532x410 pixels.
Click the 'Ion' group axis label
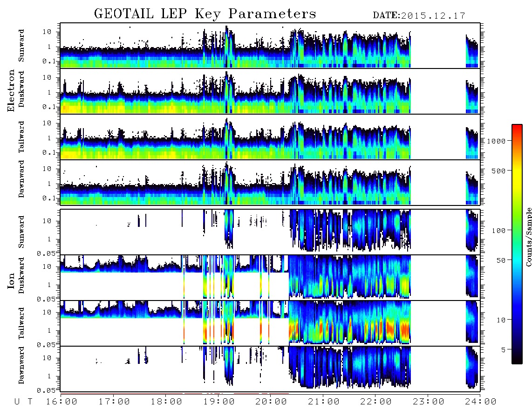(11, 280)
